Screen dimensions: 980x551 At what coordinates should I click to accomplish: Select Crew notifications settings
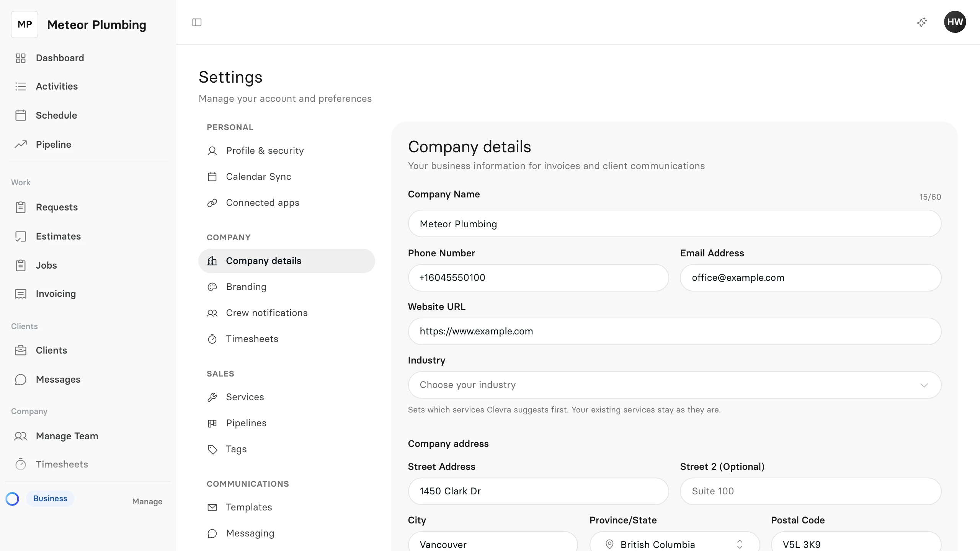click(287, 313)
